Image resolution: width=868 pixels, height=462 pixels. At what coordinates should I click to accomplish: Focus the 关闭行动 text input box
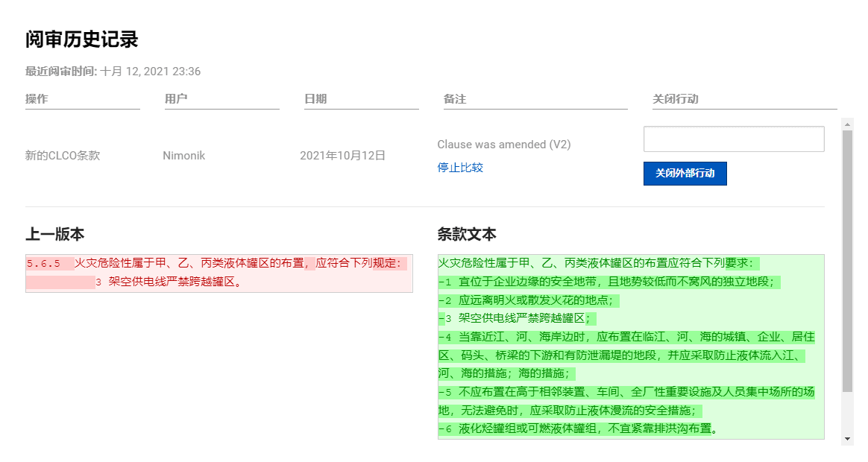733,139
